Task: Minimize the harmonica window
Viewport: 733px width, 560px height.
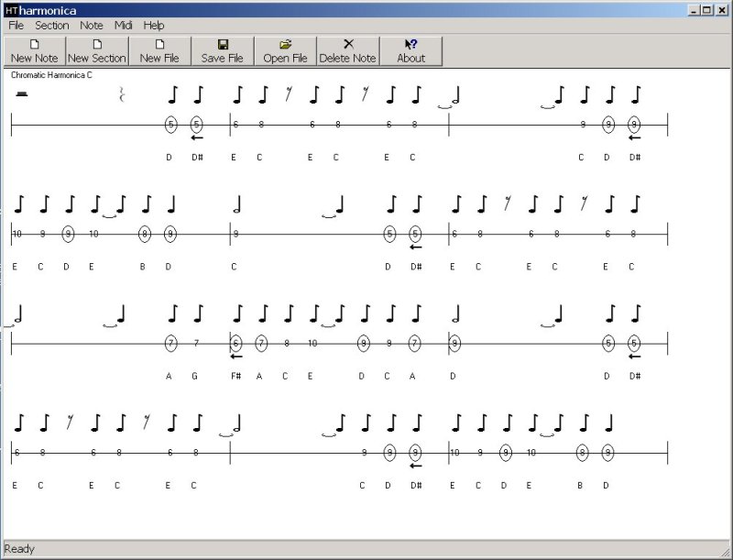Action: (695, 10)
